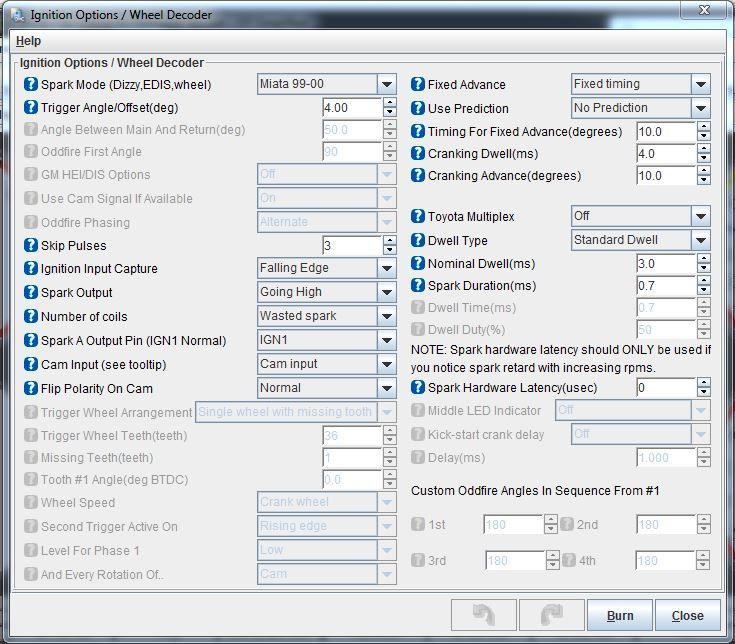Click the Toyota Multiplex help icon
This screenshot has width=735, height=644.
(418, 217)
